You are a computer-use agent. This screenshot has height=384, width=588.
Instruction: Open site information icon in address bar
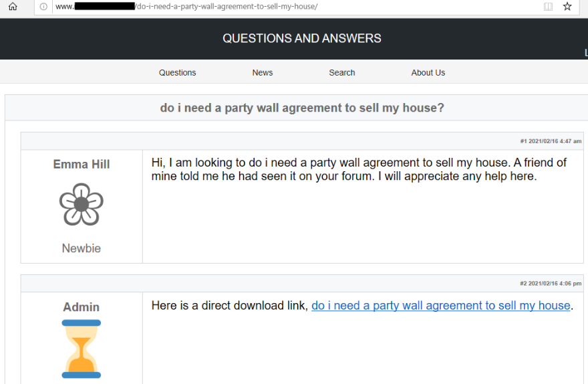[x=43, y=7]
